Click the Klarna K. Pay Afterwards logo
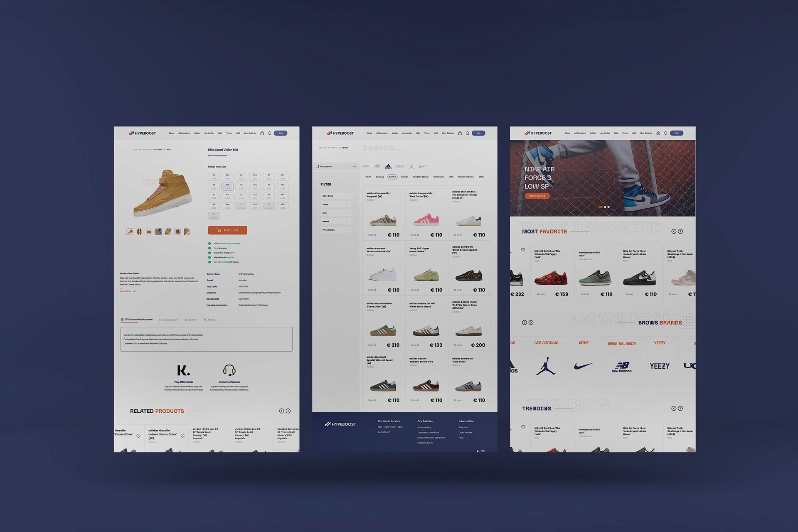 183,370
